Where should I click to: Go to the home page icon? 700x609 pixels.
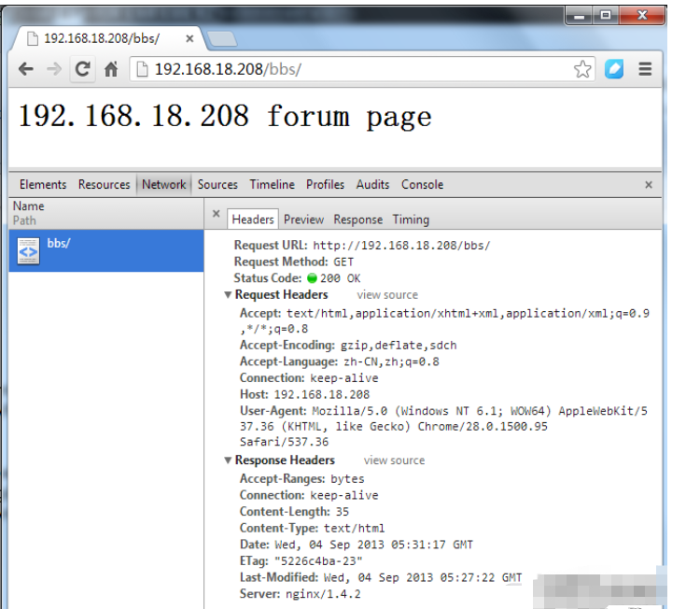click(x=111, y=69)
